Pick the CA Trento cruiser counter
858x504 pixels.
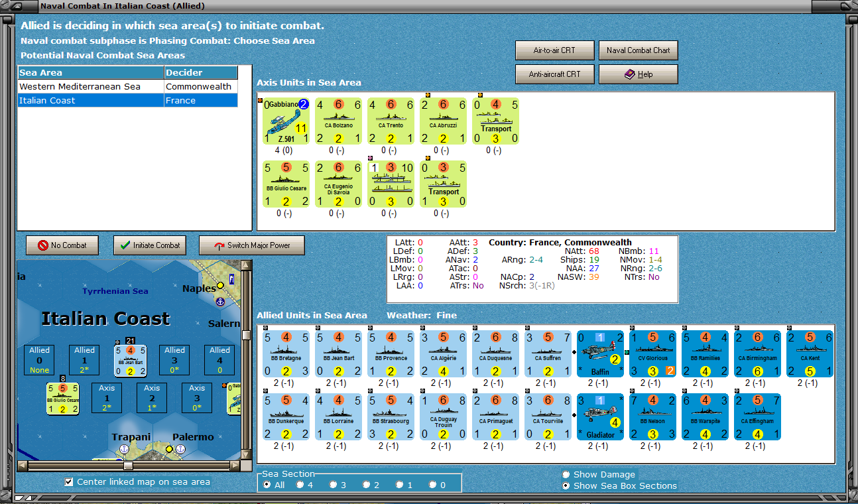tap(391, 121)
